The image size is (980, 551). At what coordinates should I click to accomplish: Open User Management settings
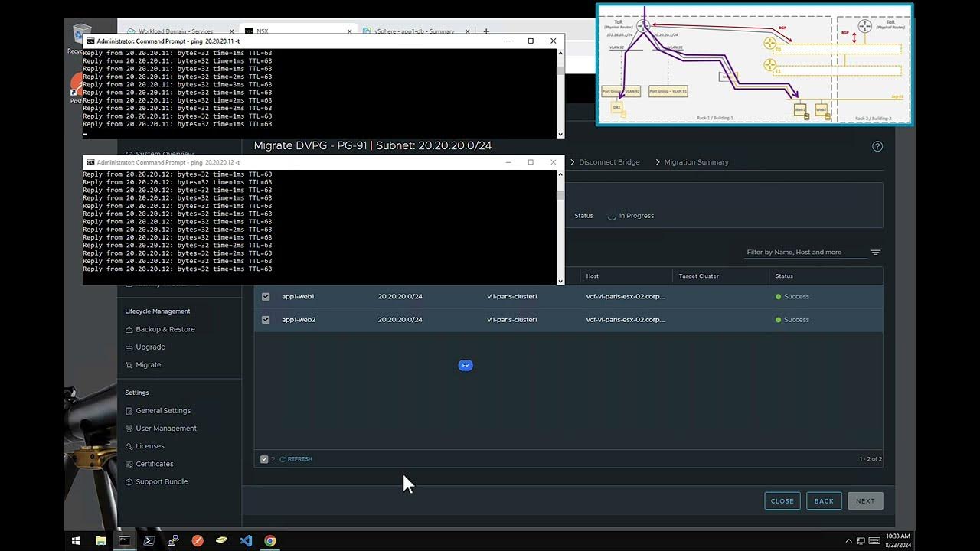tap(165, 429)
